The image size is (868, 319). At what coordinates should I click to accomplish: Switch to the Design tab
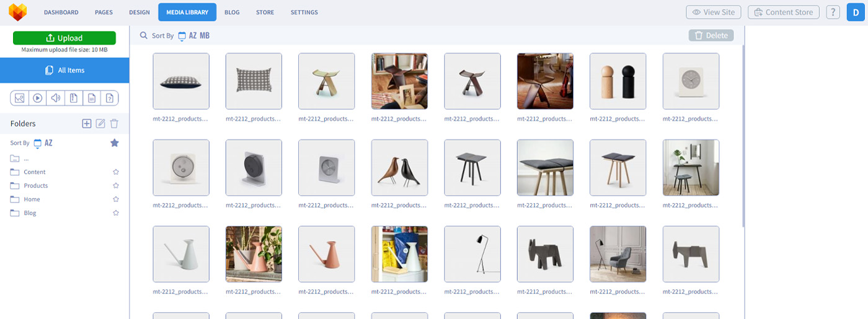click(x=139, y=12)
